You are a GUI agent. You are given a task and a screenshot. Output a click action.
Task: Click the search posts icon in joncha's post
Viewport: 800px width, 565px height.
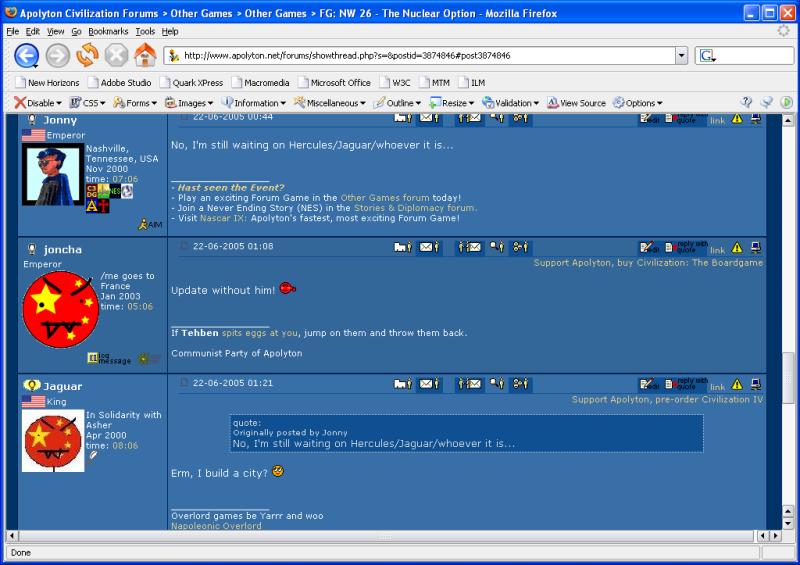497,248
